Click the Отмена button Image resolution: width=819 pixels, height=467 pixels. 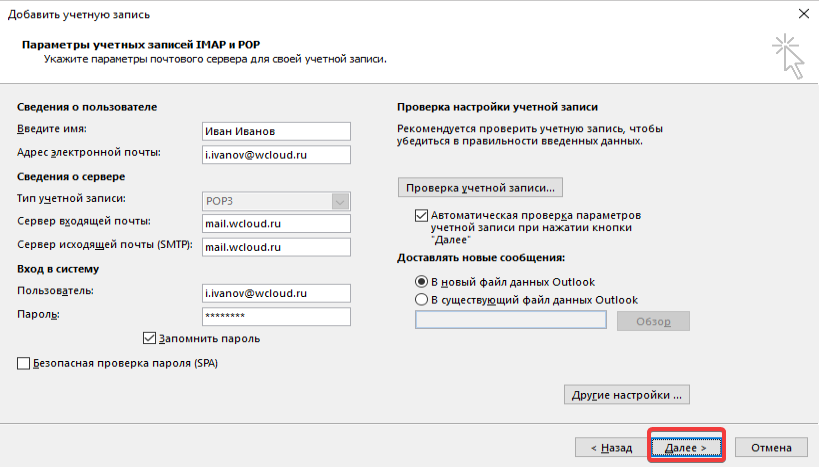click(770, 448)
